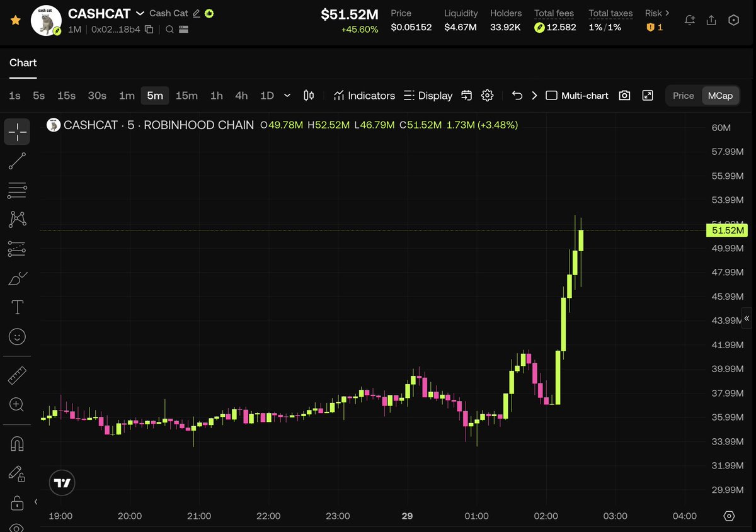Select the 5s timeframe
The image size is (756, 532).
(39, 96)
